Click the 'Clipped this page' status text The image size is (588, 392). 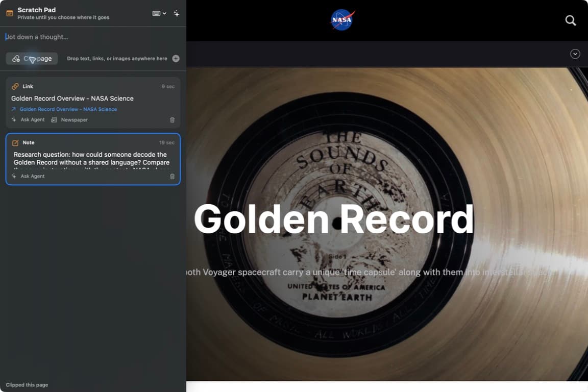[27, 385]
